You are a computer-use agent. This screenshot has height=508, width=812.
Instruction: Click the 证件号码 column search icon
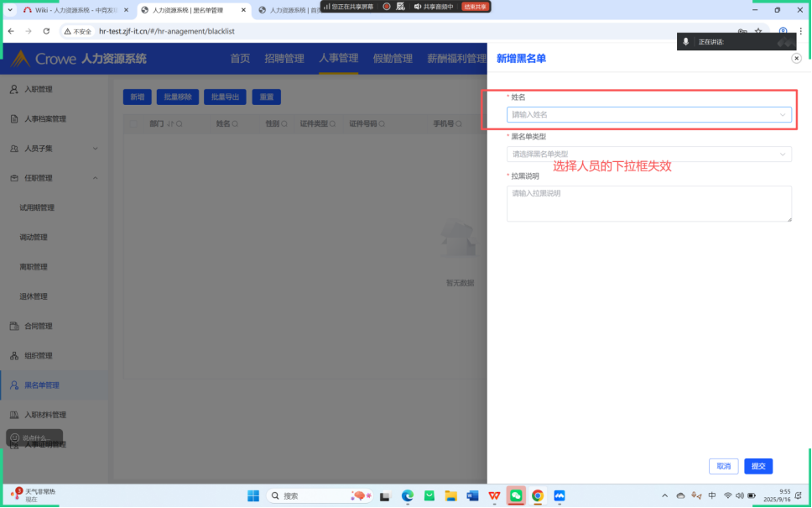382,124
